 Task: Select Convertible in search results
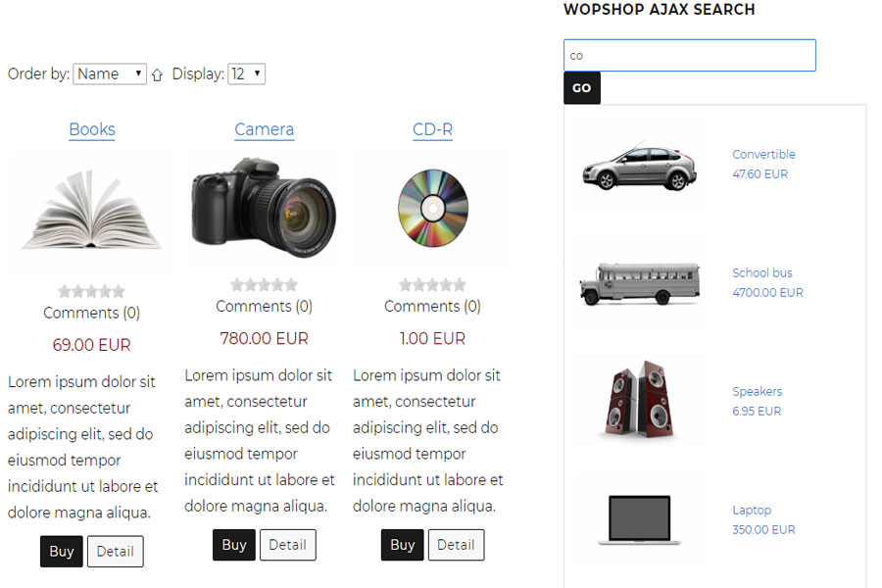click(763, 154)
